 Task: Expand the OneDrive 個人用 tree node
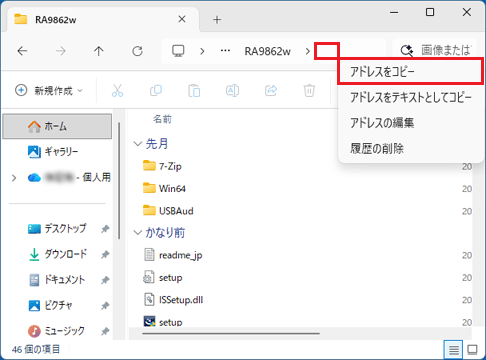(14, 178)
